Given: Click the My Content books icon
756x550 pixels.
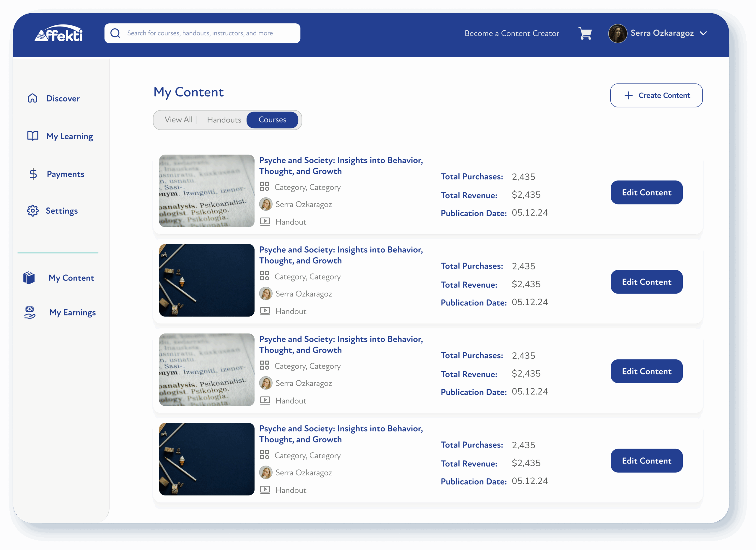Looking at the screenshot, I should pyautogui.click(x=29, y=277).
